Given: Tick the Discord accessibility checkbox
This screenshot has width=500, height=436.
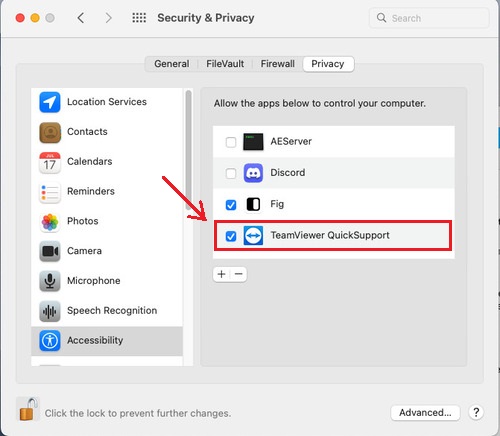Looking at the screenshot, I should point(231,173).
